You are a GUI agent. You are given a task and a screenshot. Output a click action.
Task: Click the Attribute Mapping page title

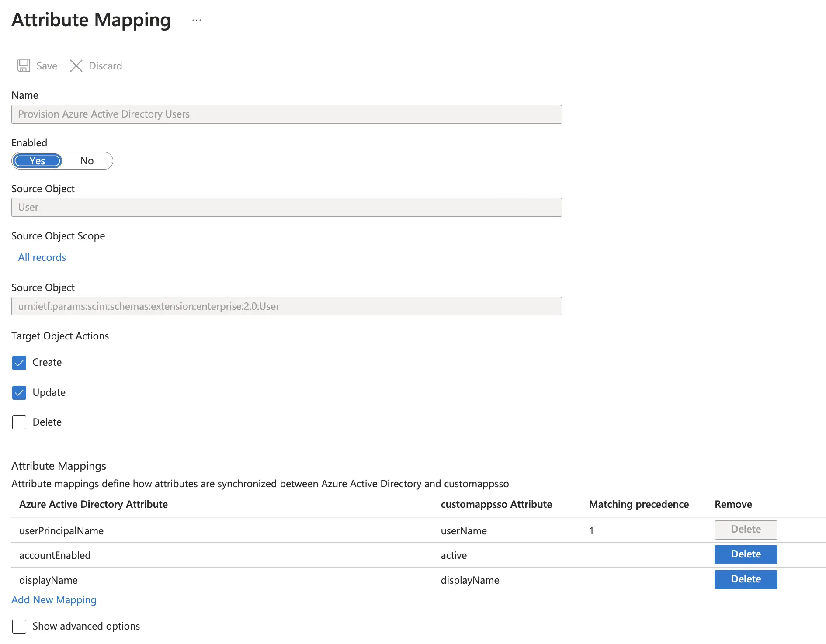pyautogui.click(x=91, y=20)
